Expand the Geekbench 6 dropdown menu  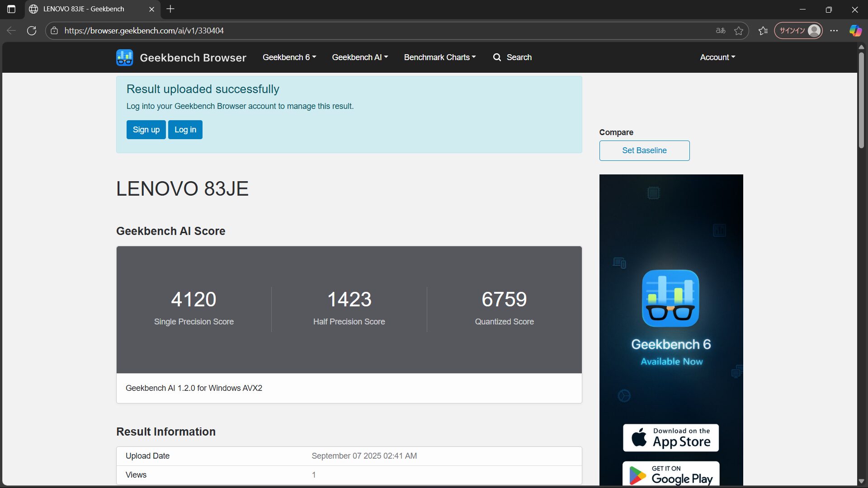[x=289, y=57]
